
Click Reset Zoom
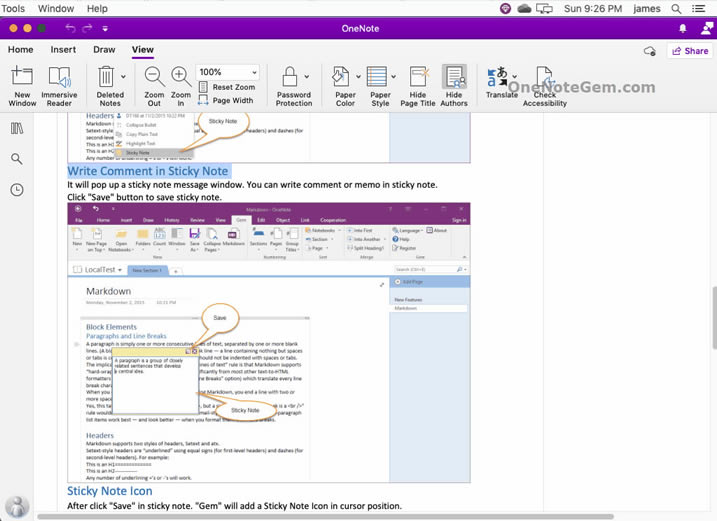pos(233,87)
